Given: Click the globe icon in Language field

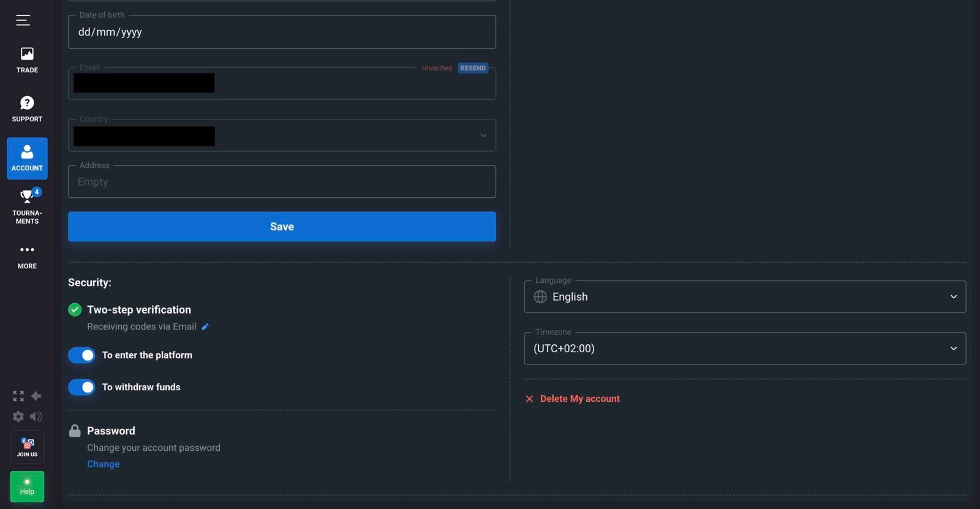Looking at the screenshot, I should (x=540, y=296).
